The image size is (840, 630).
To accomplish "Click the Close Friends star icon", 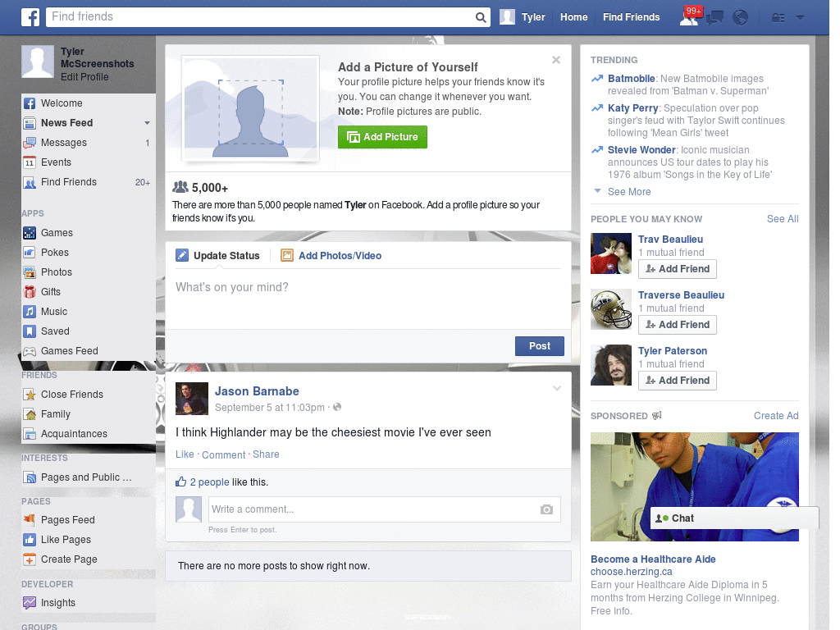I will [30, 395].
